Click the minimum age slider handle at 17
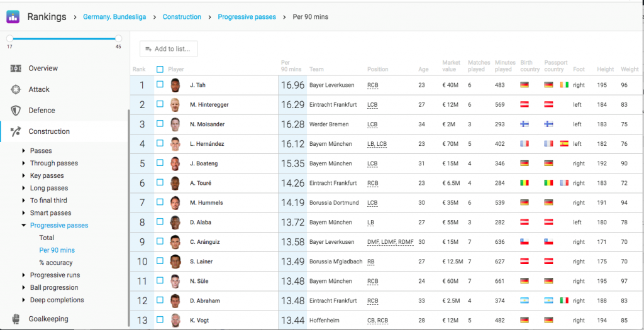 10,38
